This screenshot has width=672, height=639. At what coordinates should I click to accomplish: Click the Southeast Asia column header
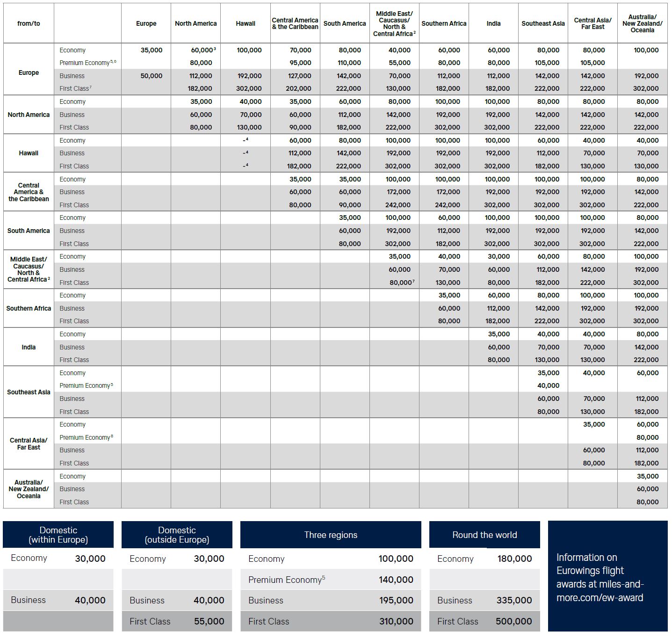[x=543, y=23]
